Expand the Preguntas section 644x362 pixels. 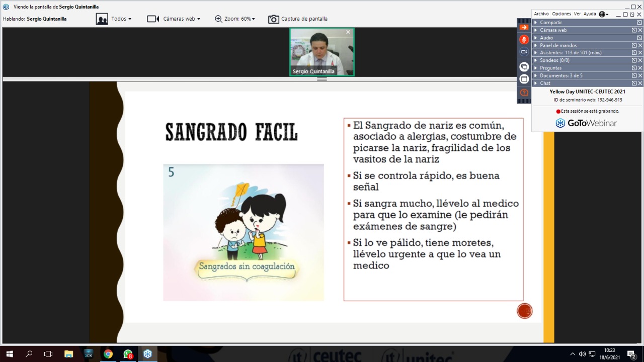click(x=536, y=68)
